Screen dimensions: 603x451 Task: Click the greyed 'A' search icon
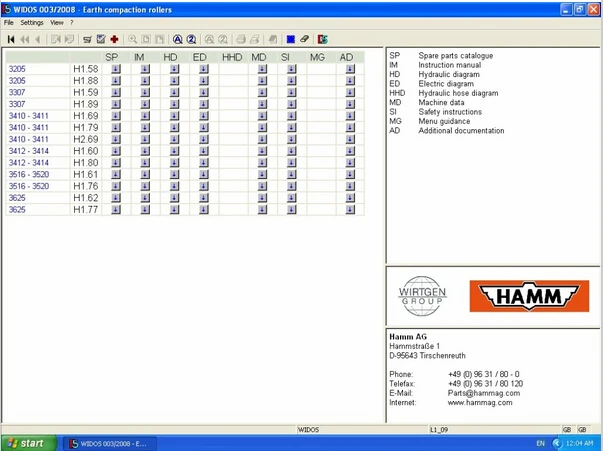(209, 39)
